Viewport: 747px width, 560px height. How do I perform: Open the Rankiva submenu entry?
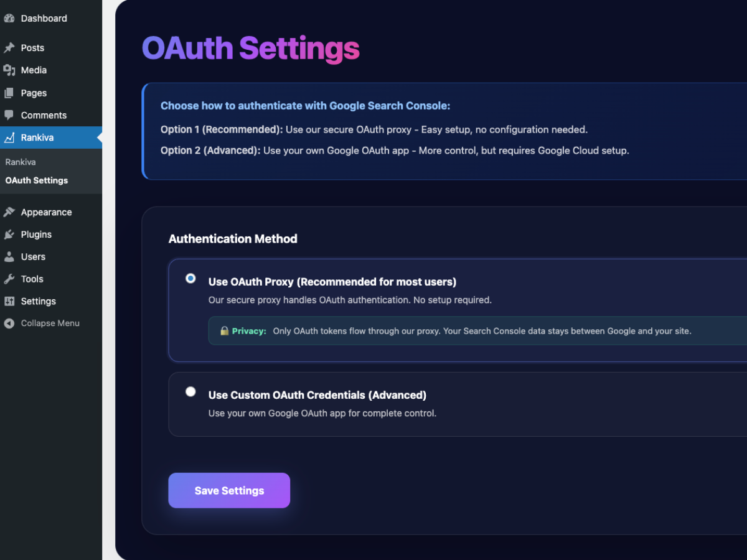pyautogui.click(x=21, y=162)
